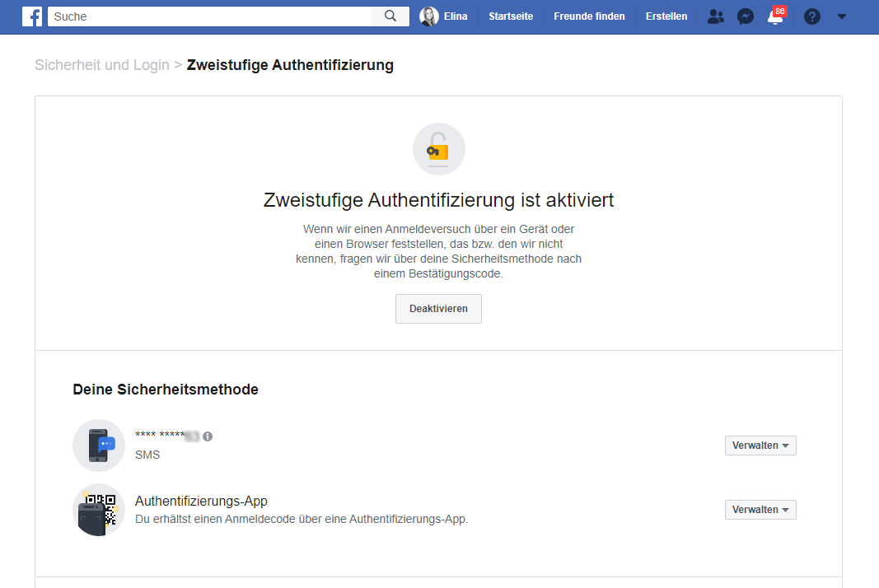Click the Authentifizierungs-App QR code icon
Screen dimensions: 879x588
pyautogui.click(x=99, y=510)
